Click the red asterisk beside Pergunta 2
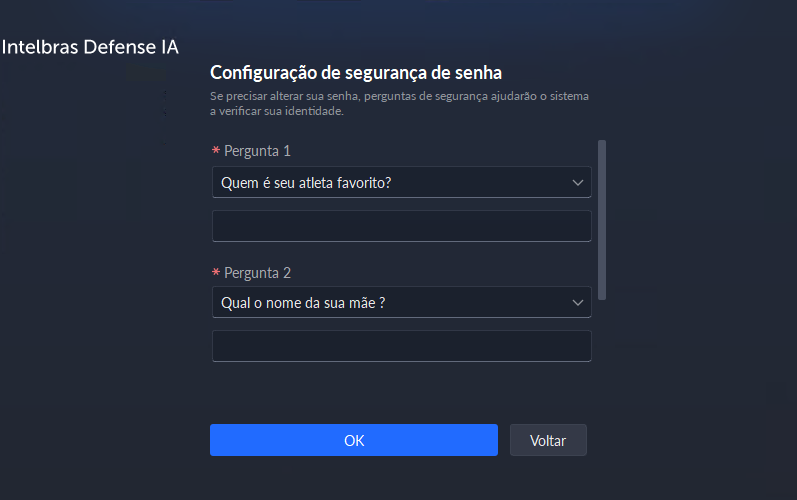 [216, 273]
